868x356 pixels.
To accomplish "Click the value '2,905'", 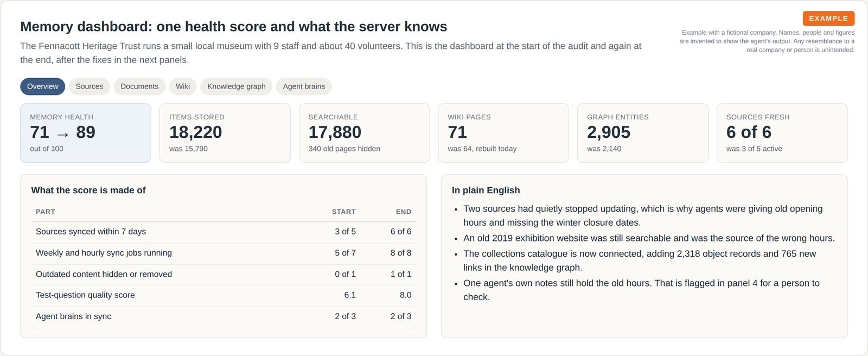I will tap(609, 132).
